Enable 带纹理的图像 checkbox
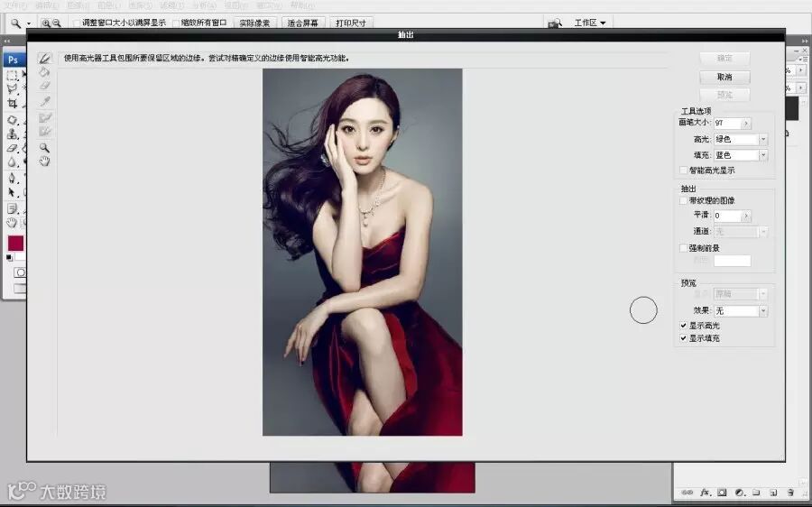812x507 pixels. click(683, 200)
